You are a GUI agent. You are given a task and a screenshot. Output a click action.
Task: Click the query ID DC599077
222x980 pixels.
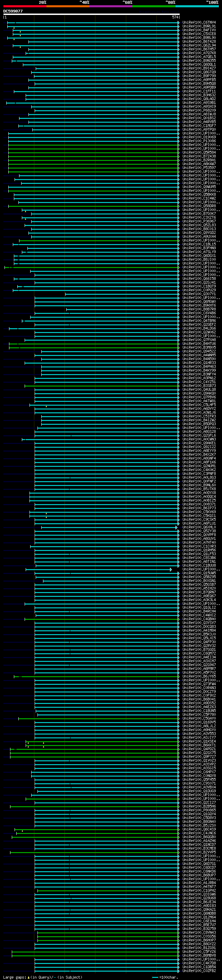click(x=13, y=11)
